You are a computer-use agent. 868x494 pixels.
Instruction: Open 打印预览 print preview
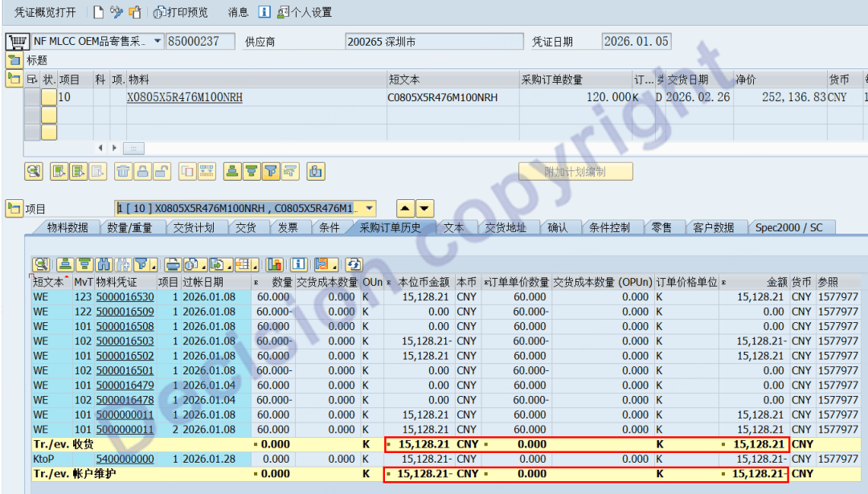tap(181, 12)
